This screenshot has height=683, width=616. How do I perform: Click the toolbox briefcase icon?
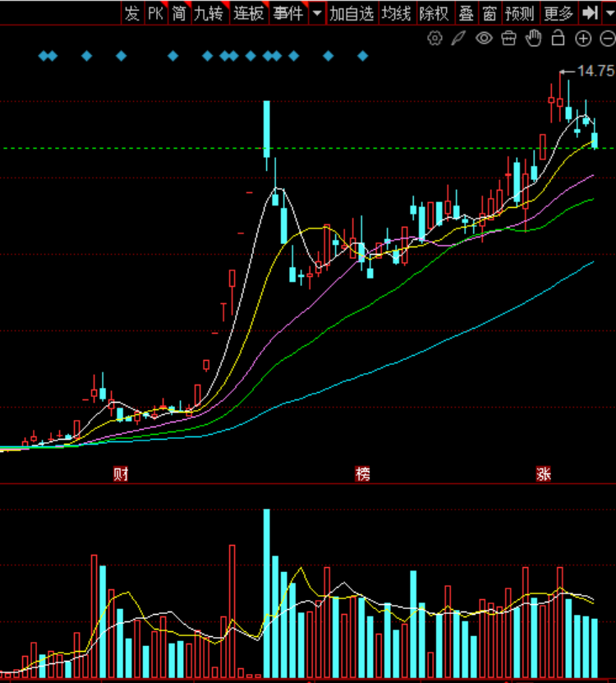[508, 38]
